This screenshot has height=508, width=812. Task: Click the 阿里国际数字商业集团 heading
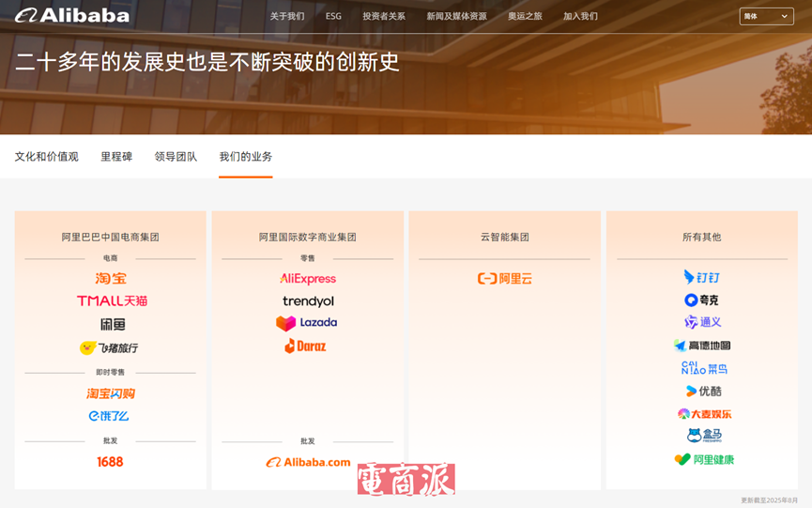(308, 238)
